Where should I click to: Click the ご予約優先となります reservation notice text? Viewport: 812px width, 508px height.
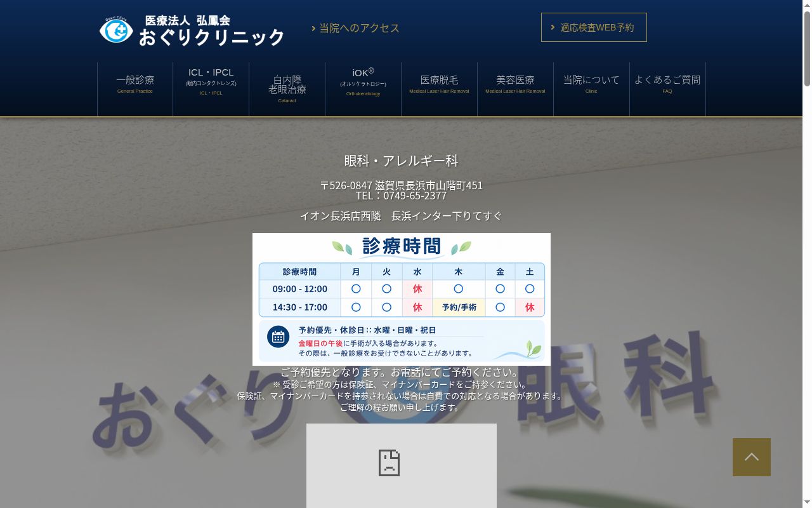[x=402, y=372]
